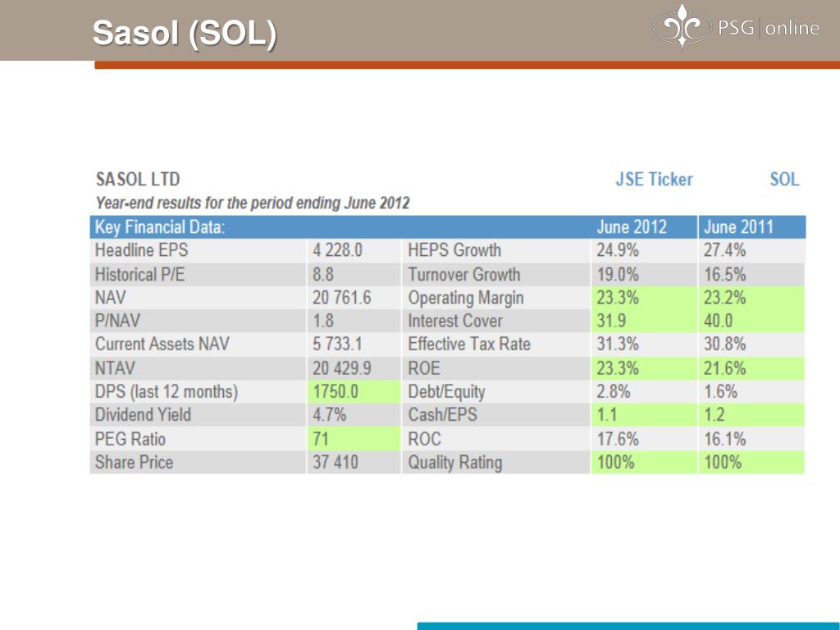Select Interest Cover value 31.9
The height and width of the screenshot is (630, 840).
[x=611, y=321]
